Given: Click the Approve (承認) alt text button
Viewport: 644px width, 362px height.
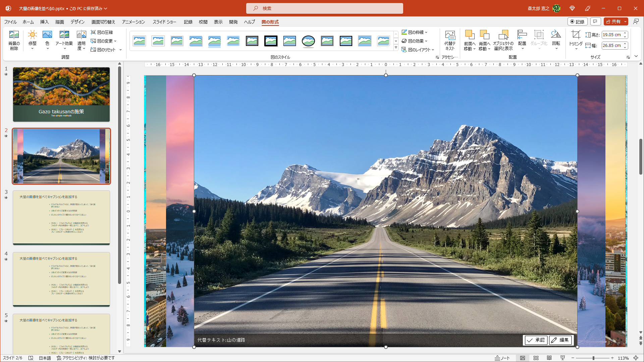Looking at the screenshot, I should click(x=536, y=340).
